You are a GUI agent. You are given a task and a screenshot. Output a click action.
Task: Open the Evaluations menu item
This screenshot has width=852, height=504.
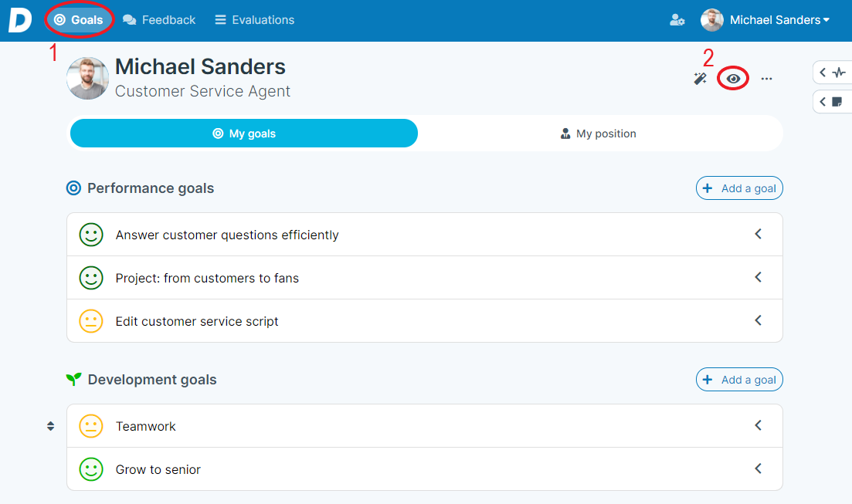255,20
